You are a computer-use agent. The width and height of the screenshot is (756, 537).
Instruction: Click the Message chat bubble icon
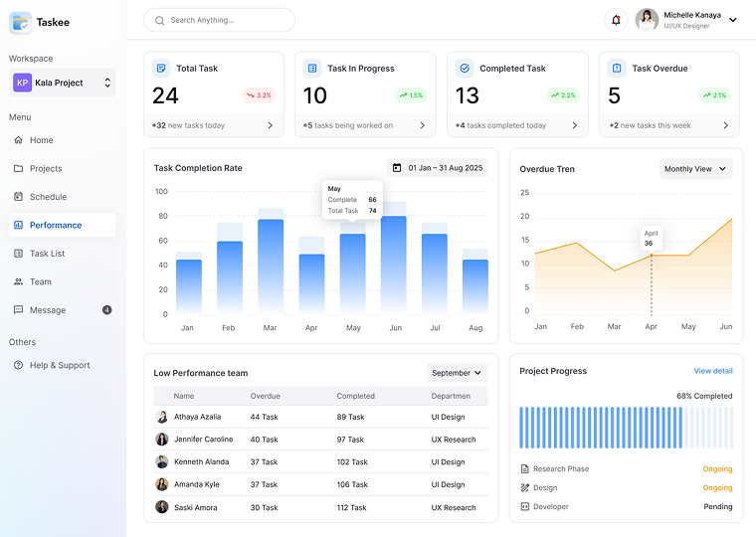[x=18, y=309]
